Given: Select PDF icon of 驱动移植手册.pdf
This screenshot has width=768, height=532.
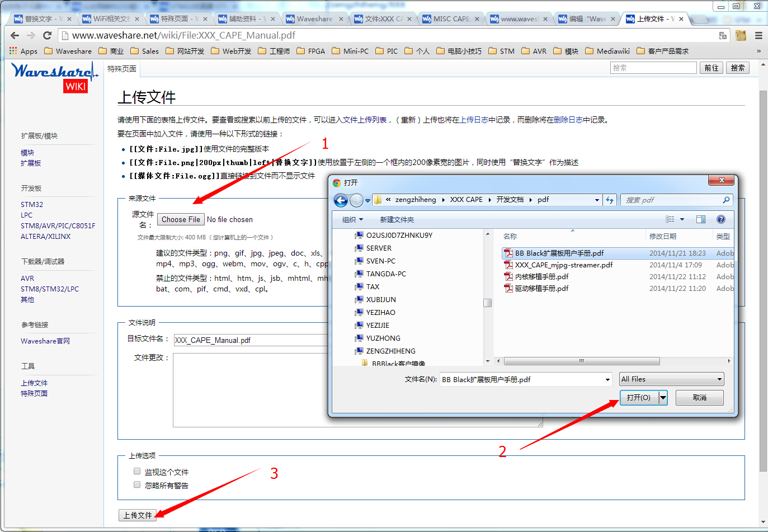Looking at the screenshot, I should (508, 288).
